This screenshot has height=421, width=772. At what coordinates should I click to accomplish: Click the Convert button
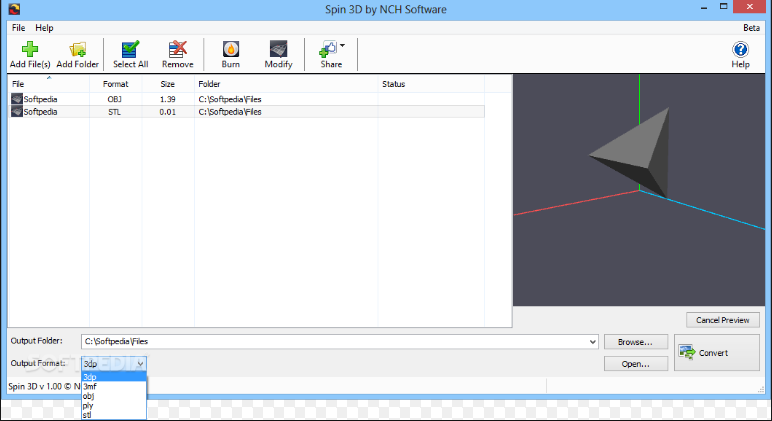point(717,353)
